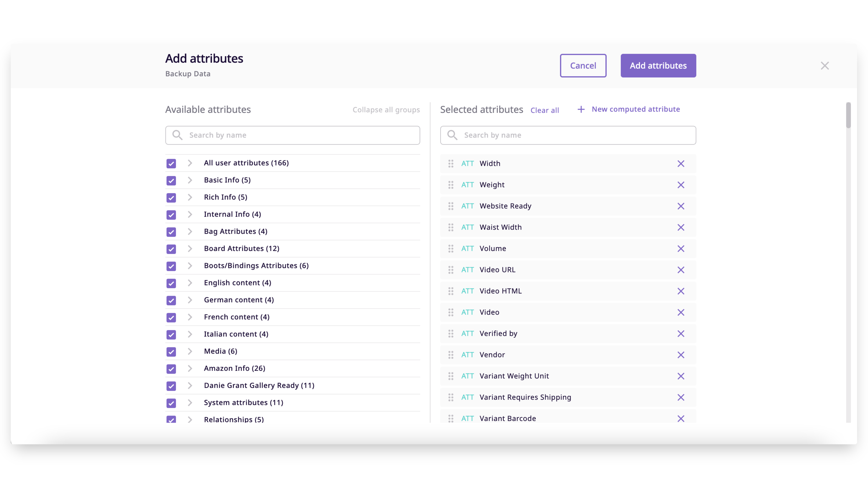Screen dimensions: 868x488
Task: Expand the Basic Info group chevron
Action: (x=190, y=180)
